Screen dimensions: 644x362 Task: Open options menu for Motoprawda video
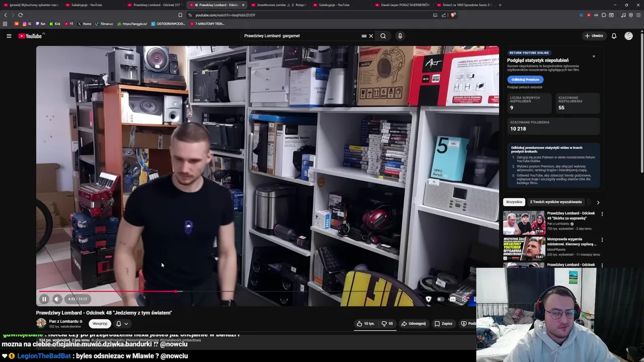[x=602, y=240]
